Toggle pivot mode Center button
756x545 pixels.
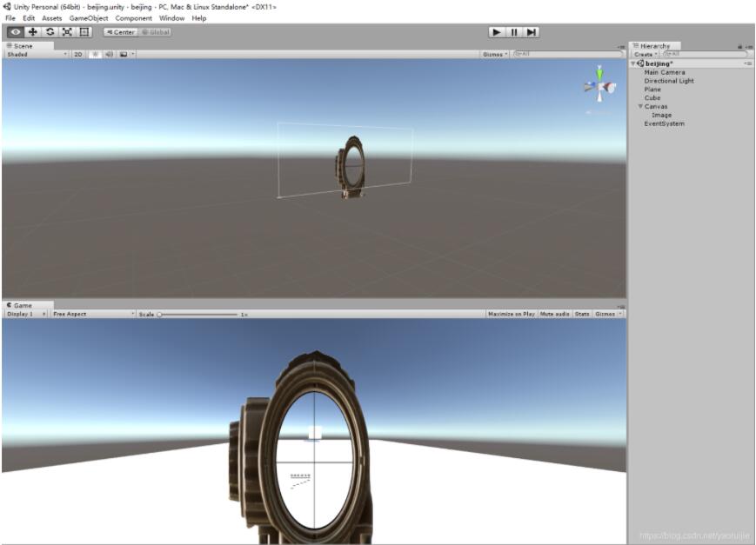[121, 32]
